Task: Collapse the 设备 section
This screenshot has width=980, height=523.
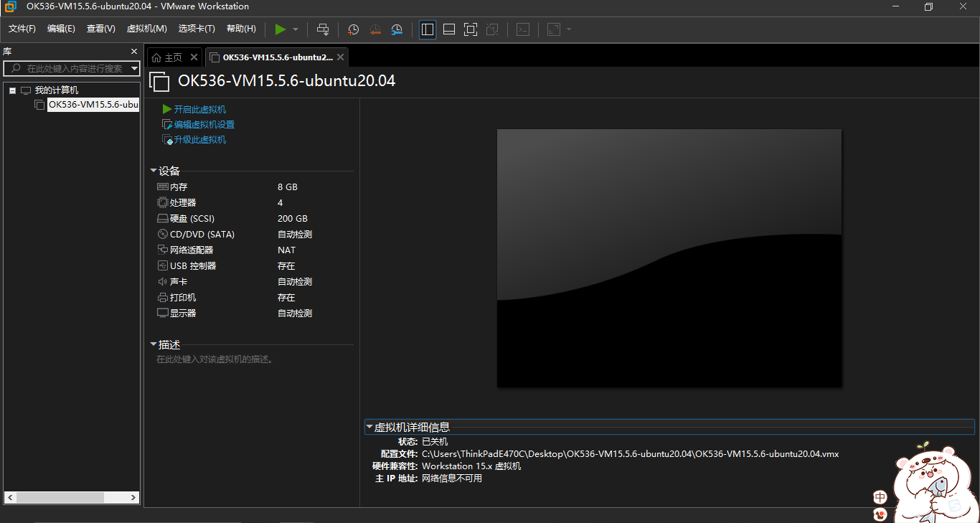Action: [x=153, y=171]
